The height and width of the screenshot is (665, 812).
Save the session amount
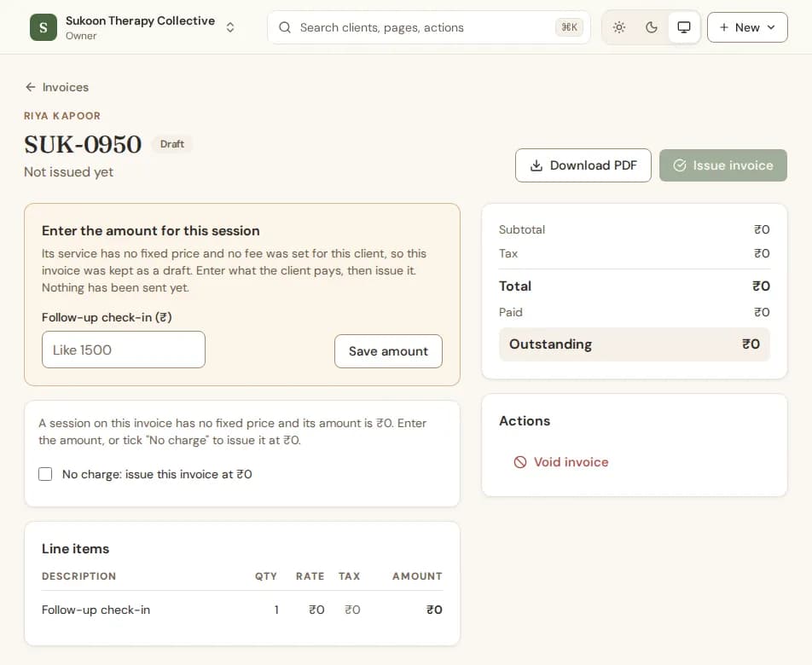[388, 351]
